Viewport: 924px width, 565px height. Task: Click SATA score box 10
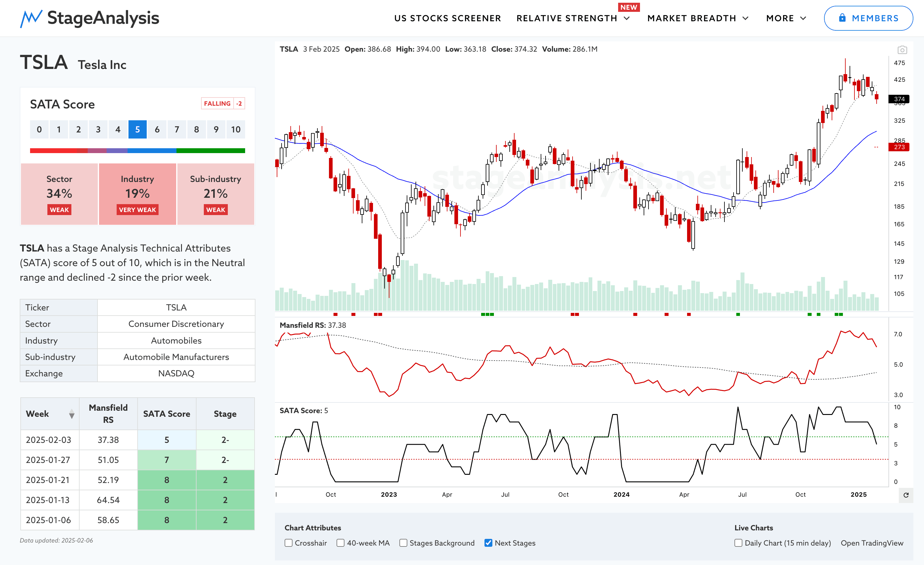tap(235, 129)
